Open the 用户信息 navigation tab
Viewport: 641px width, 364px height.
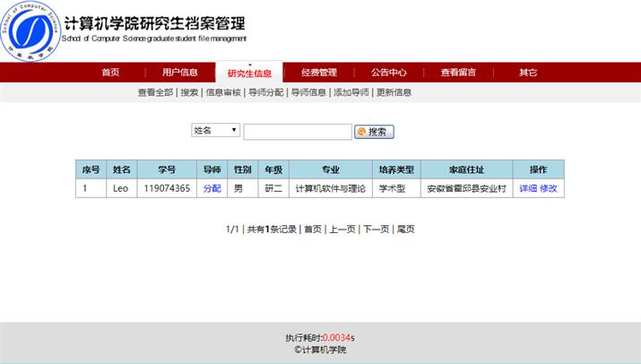coord(180,73)
